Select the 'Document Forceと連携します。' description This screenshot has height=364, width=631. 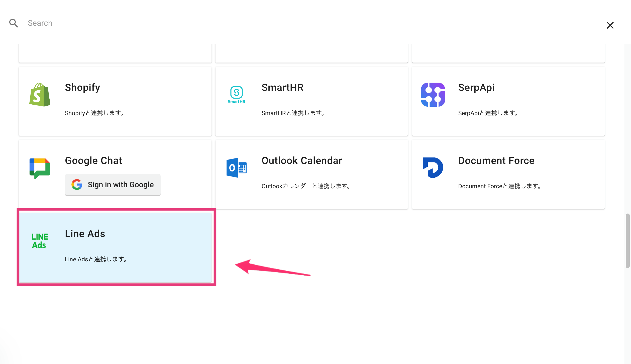(500, 186)
